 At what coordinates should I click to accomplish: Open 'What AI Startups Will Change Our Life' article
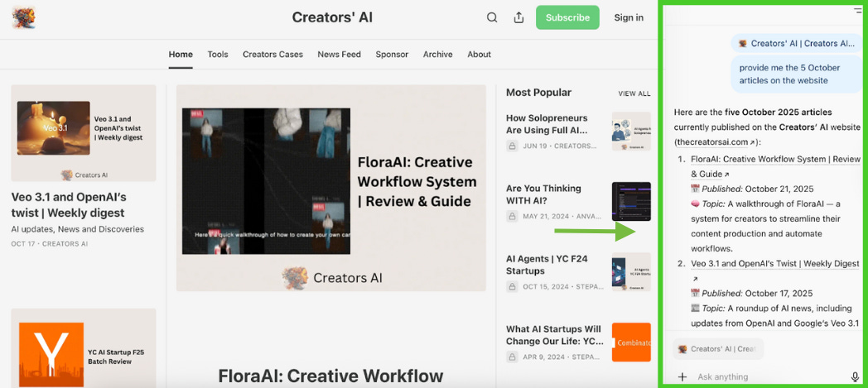pyautogui.click(x=553, y=335)
